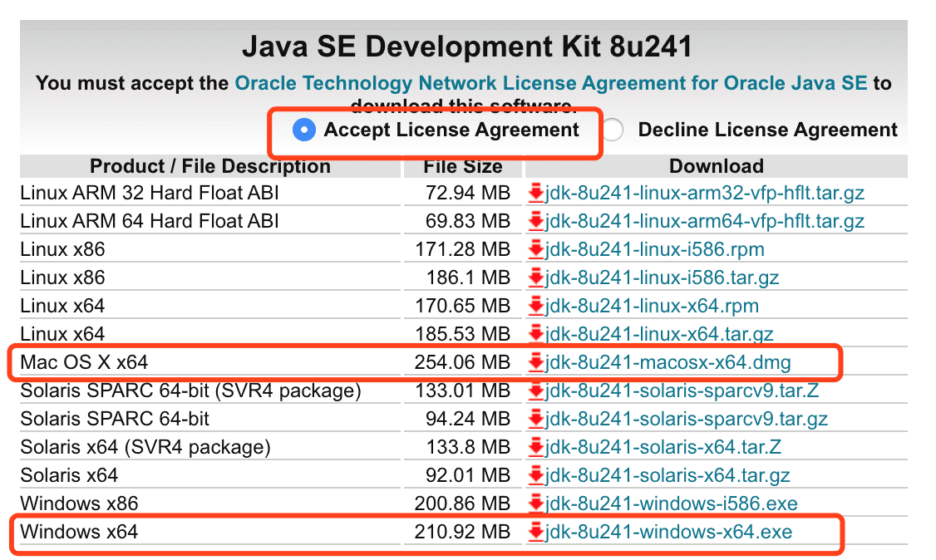
Task: Download jdk-8u241-macosx-x64.dmg
Action: [x=668, y=362]
